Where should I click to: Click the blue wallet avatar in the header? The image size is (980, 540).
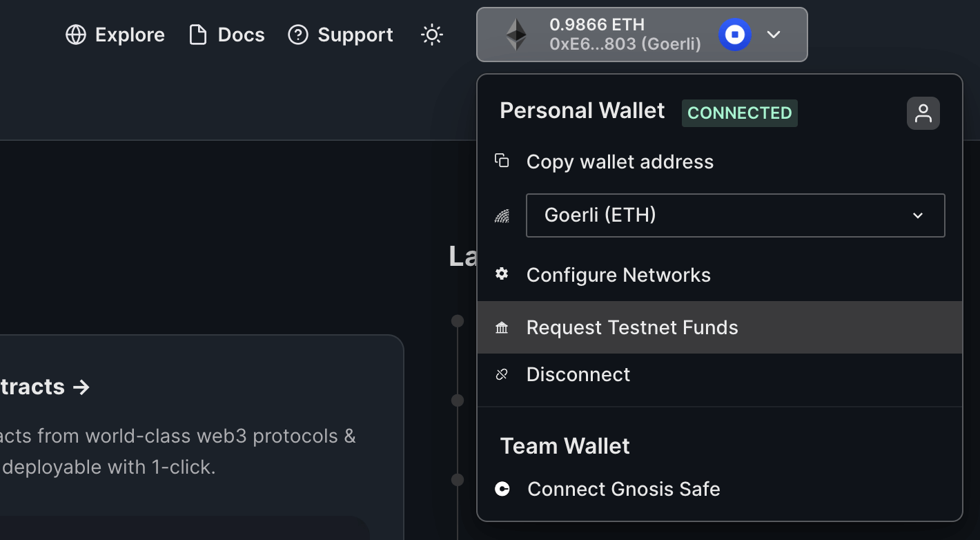point(734,33)
